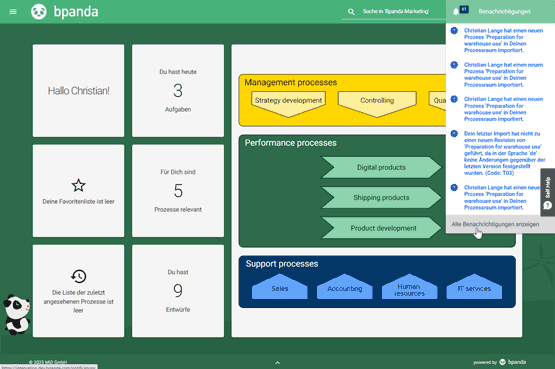Click the search field 'Suche in Bpanda Marketing'
Screen dimensions: 555x369
coord(396,12)
